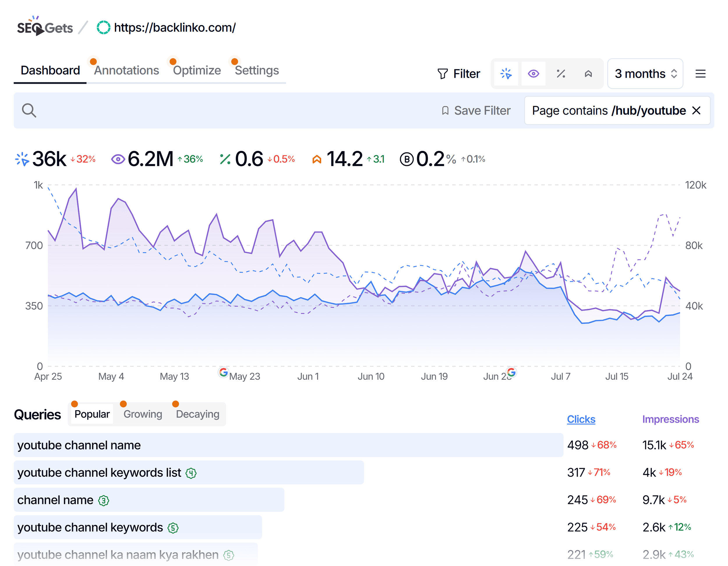Click the 14.2 average position figure
The width and height of the screenshot is (728, 566).
pyautogui.click(x=344, y=159)
